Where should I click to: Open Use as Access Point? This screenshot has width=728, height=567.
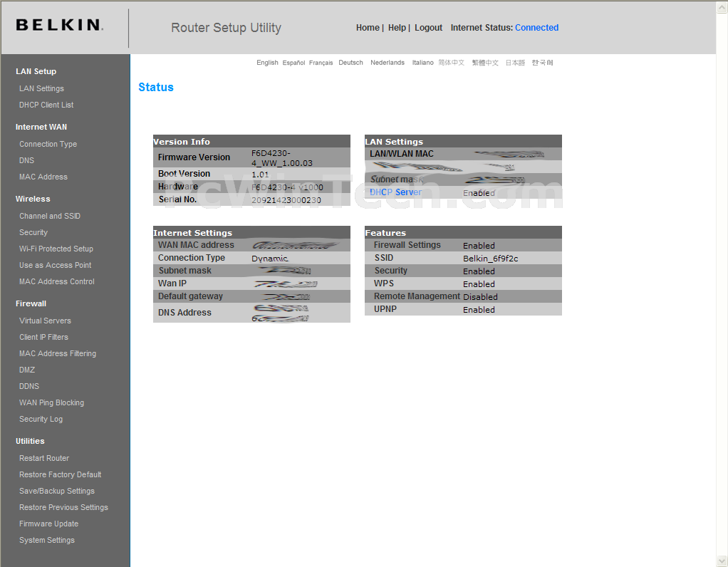pyautogui.click(x=56, y=265)
